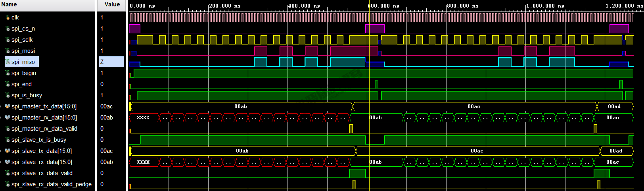Click the spi_master_rx_data_valid signal icon
Screen dimensions: 644x191
pyautogui.click(x=8, y=129)
